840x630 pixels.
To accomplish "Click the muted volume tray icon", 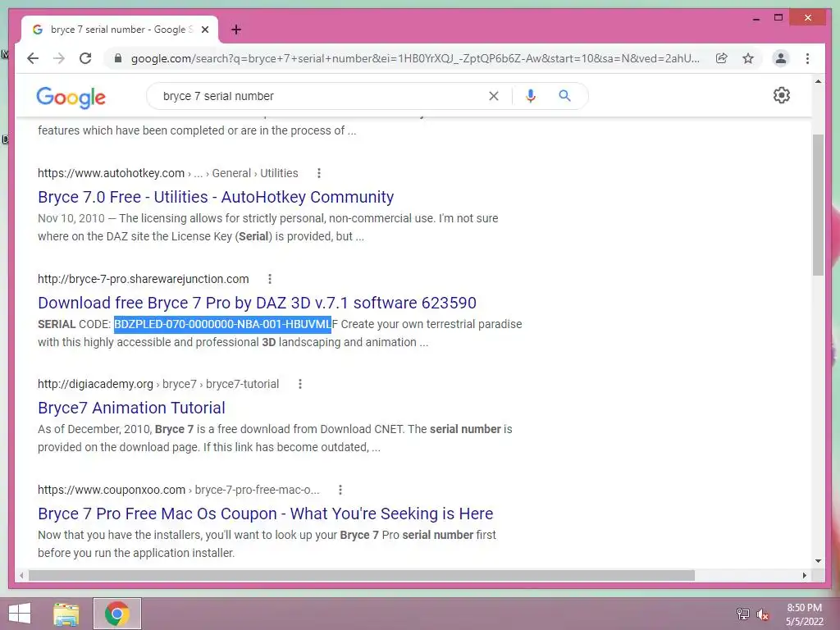I will tap(762, 614).
